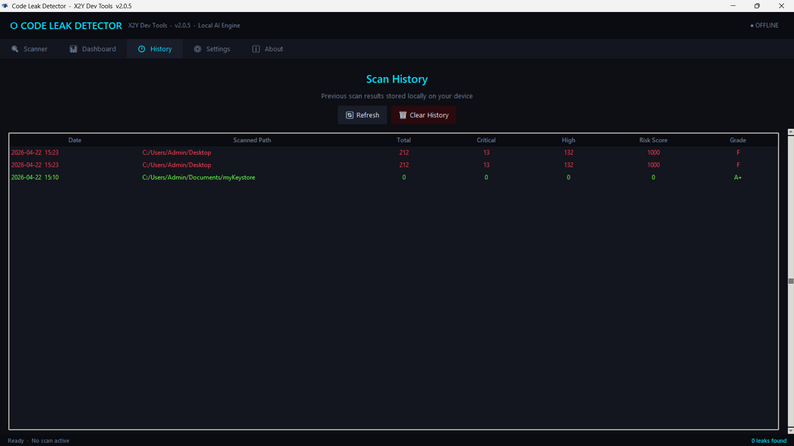Image resolution: width=794 pixels, height=446 pixels.
Task: Open the Scanner tab
Action: point(29,49)
